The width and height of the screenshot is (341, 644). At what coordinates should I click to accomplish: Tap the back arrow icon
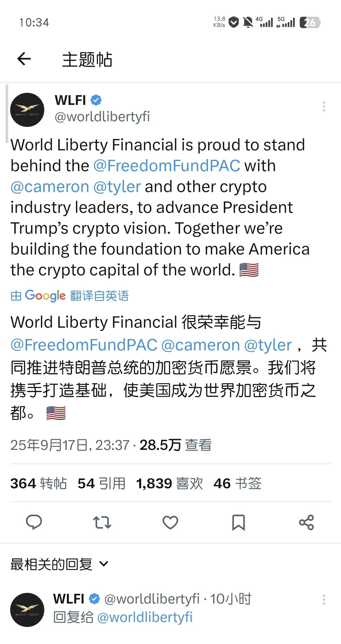pos(24,59)
